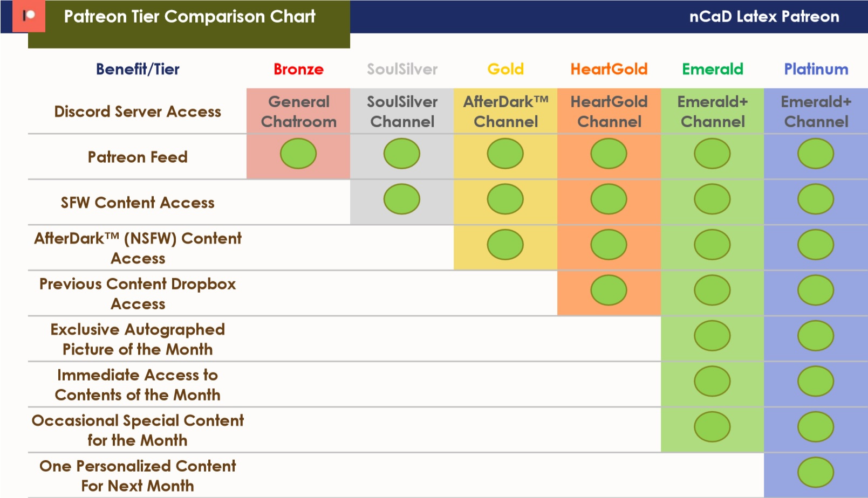Click HeartGold's Patreon Feed green circle

point(609,154)
